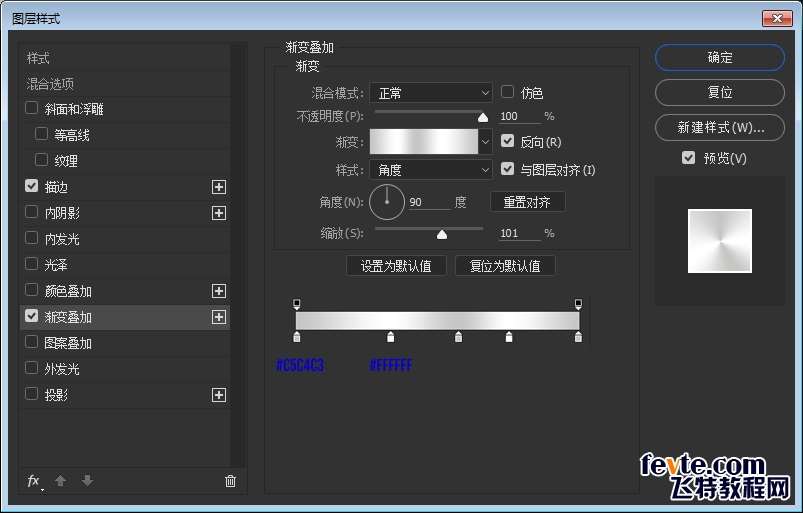This screenshot has width=803, height=513.
Task: Close the 图层样式 dialog
Action: [777, 18]
